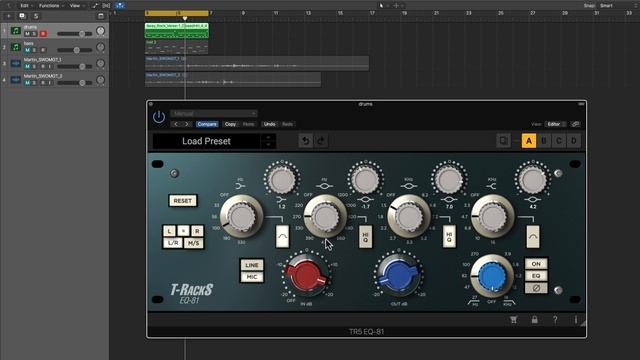Select LINE input mode

point(252,265)
